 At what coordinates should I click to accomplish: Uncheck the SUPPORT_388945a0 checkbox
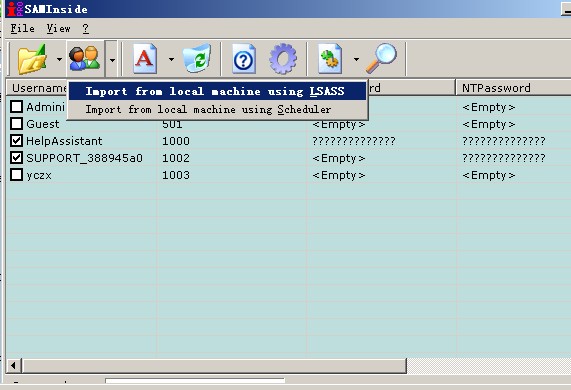click(x=16, y=158)
